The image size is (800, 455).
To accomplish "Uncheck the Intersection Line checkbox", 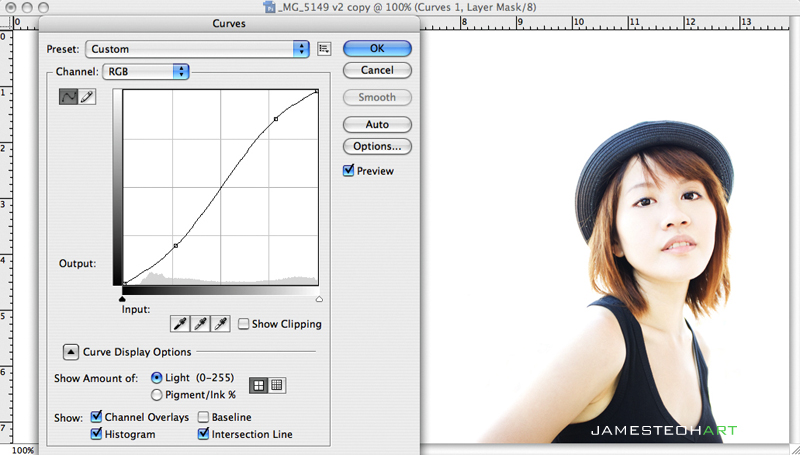I will 203,434.
